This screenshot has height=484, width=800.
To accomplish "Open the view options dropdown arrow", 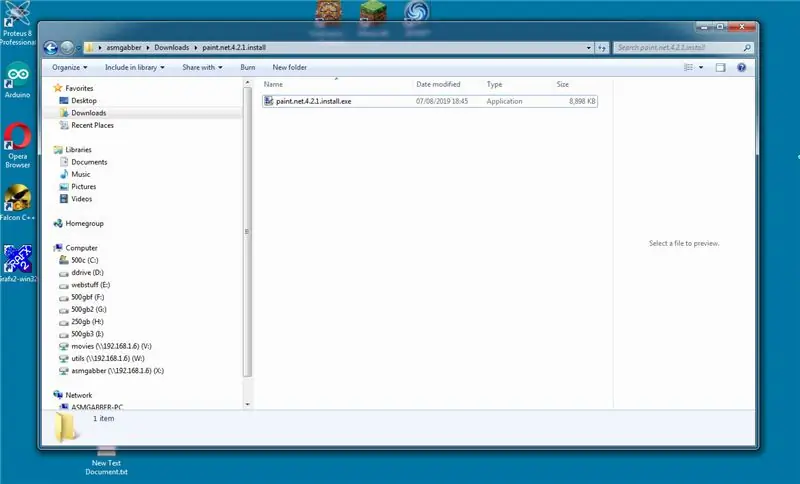I will click(x=701, y=67).
